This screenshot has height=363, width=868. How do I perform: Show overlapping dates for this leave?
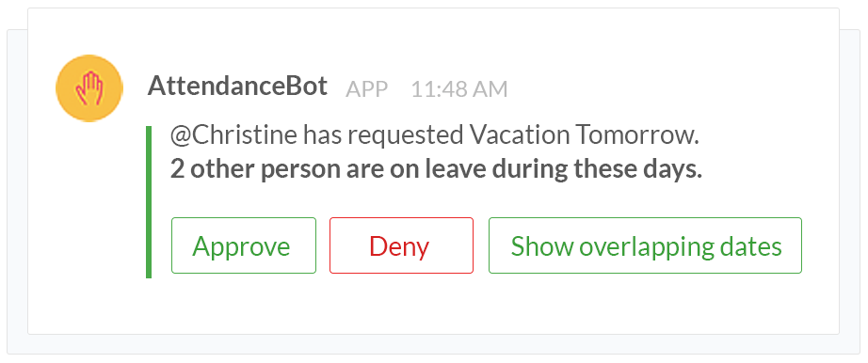(x=645, y=245)
